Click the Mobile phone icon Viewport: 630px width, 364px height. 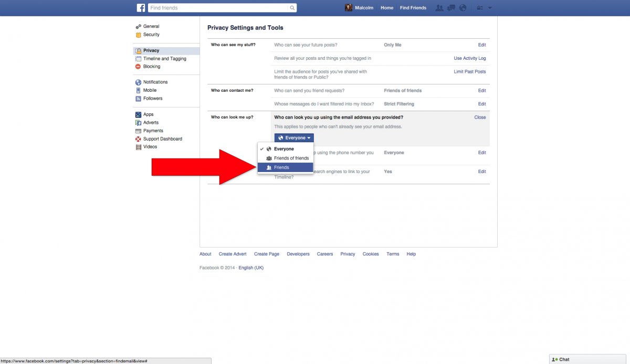[x=138, y=90]
